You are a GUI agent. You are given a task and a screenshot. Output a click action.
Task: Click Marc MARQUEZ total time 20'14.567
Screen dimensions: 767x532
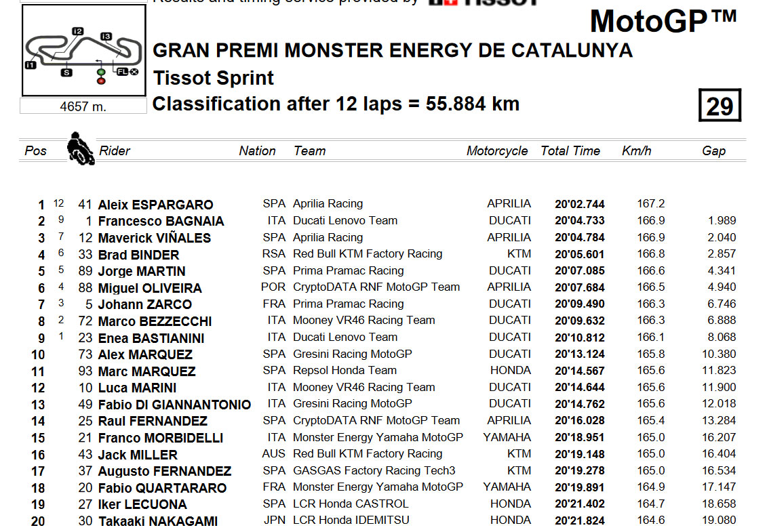pyautogui.click(x=580, y=371)
